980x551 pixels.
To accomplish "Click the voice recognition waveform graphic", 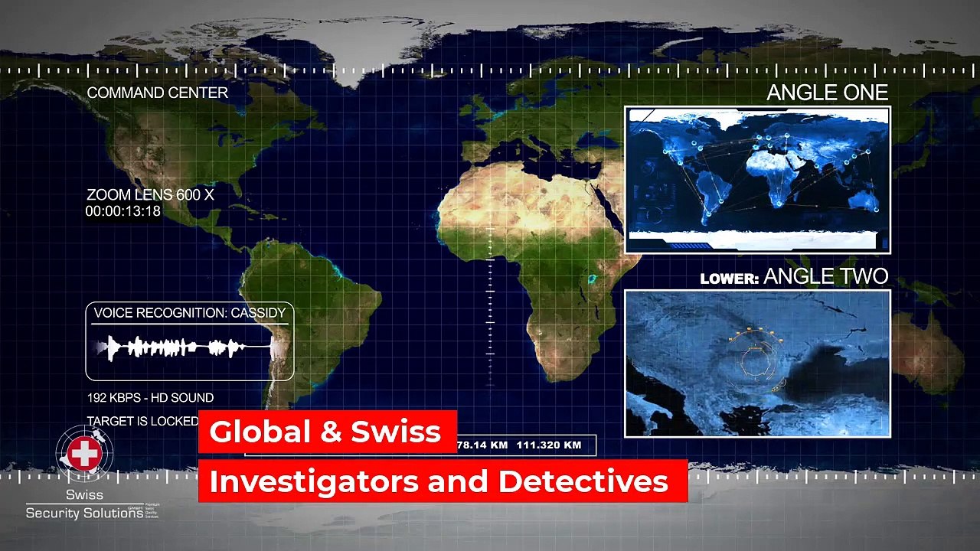I will tap(188, 348).
